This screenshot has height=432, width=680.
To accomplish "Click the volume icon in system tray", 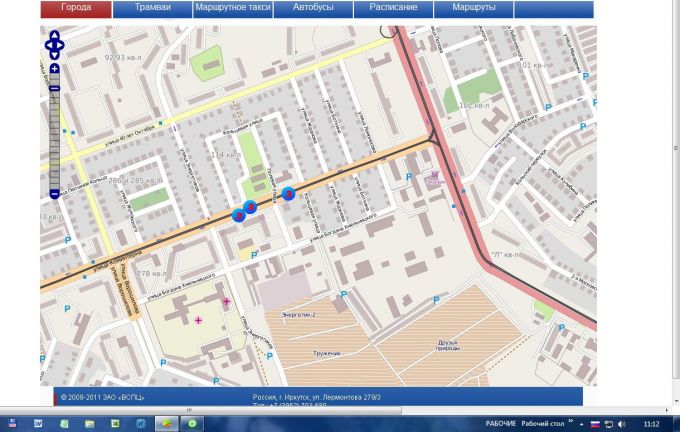I will click(x=622, y=423).
